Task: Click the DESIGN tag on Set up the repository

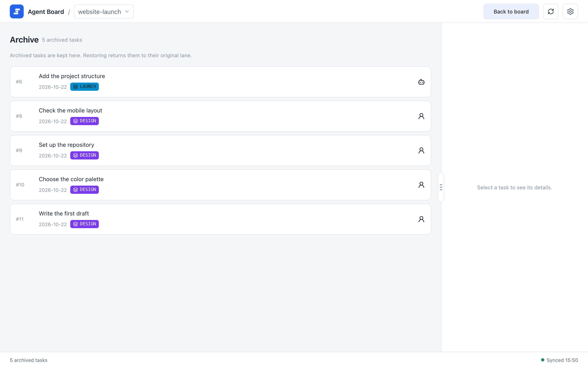Action: pos(84,155)
